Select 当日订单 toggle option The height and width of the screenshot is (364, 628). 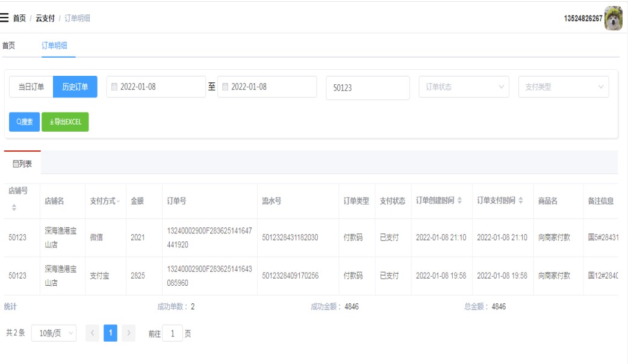31,87
